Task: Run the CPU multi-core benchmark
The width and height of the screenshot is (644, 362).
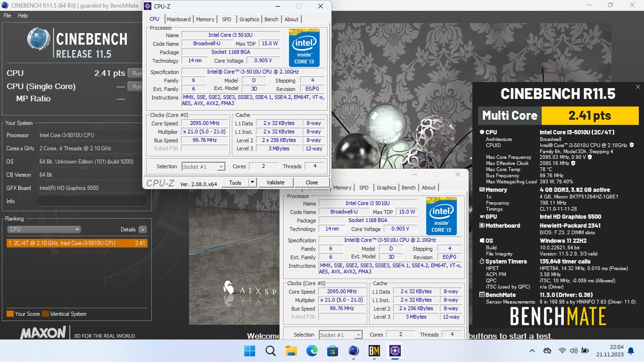Action: [x=136, y=73]
